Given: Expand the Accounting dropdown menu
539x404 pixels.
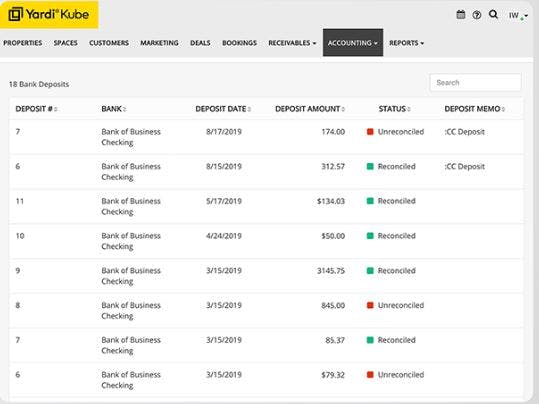Looking at the screenshot, I should point(353,43).
